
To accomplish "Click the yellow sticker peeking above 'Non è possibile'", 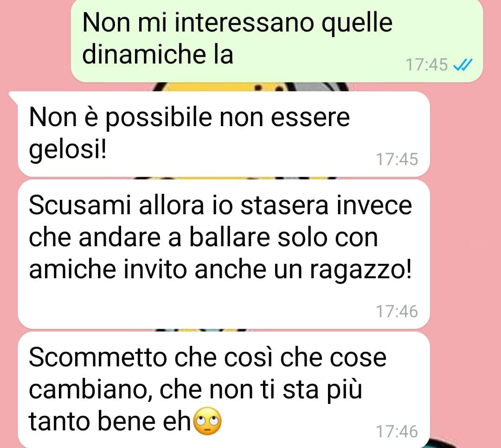I will tap(249, 87).
